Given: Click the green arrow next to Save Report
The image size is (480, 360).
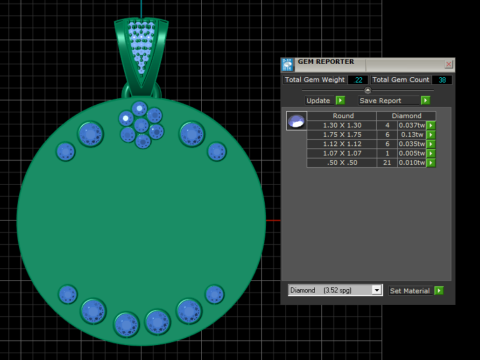Looking at the screenshot, I should click(x=426, y=100).
